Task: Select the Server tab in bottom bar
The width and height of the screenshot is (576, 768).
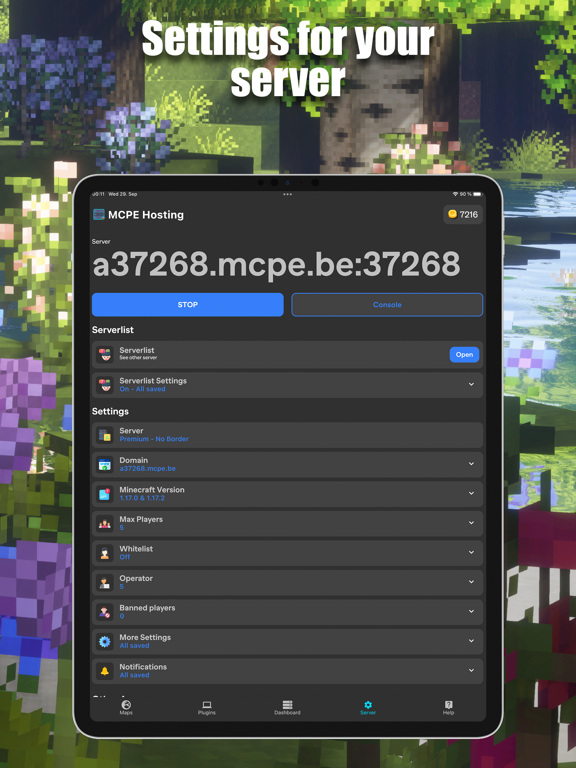Action: [x=368, y=707]
